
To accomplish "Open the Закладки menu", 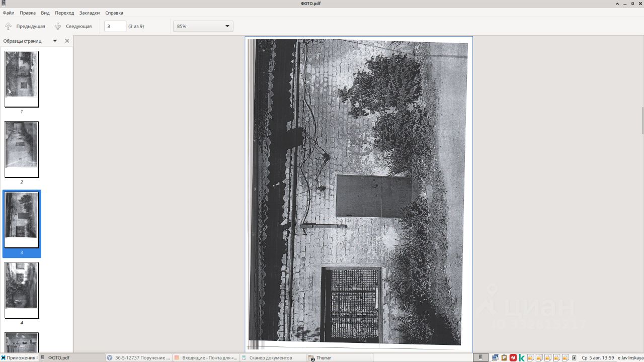I will 90,13.
